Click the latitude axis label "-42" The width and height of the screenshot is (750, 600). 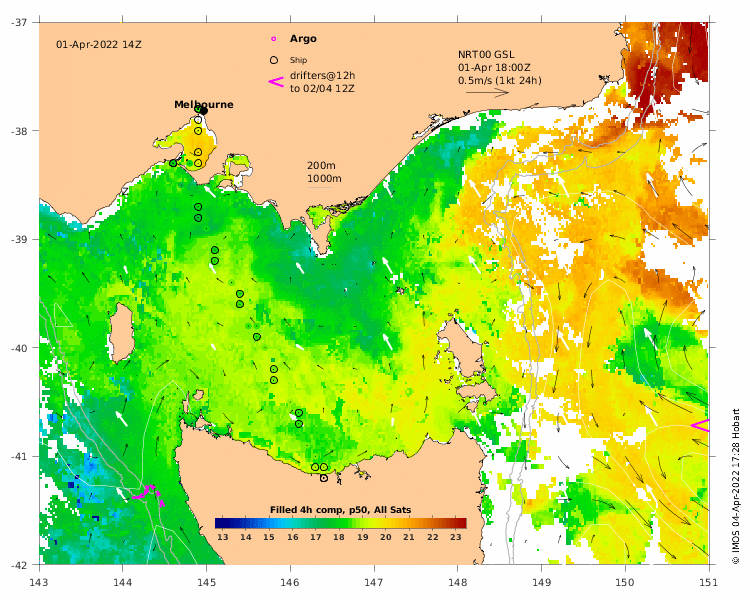(x=20, y=565)
